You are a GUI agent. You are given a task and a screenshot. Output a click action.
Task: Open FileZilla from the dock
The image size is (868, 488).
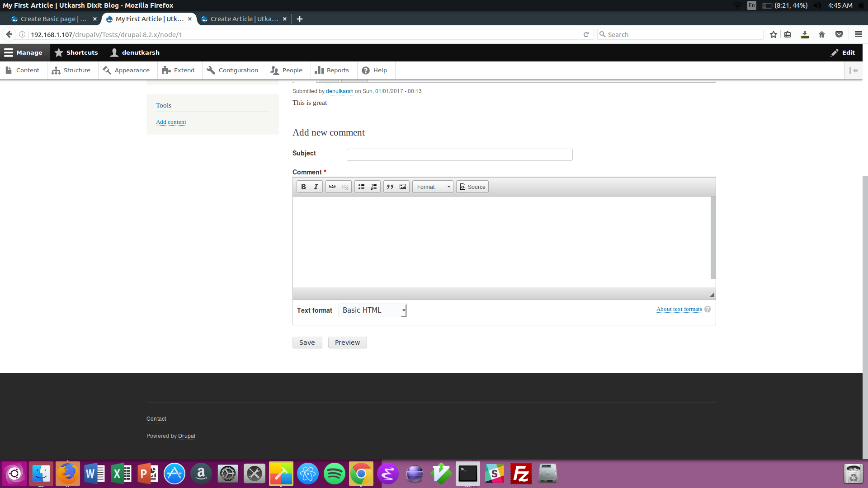pyautogui.click(x=521, y=474)
